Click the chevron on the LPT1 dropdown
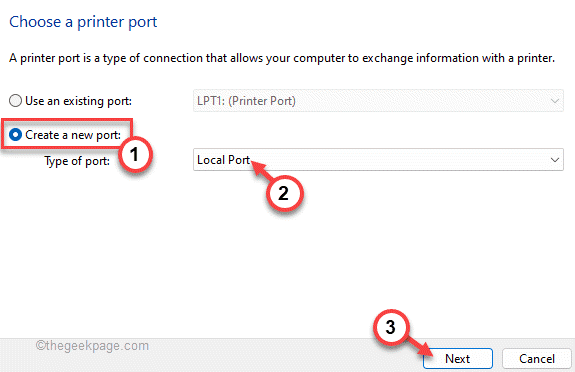This screenshot has height=372, width=575. coord(554,101)
